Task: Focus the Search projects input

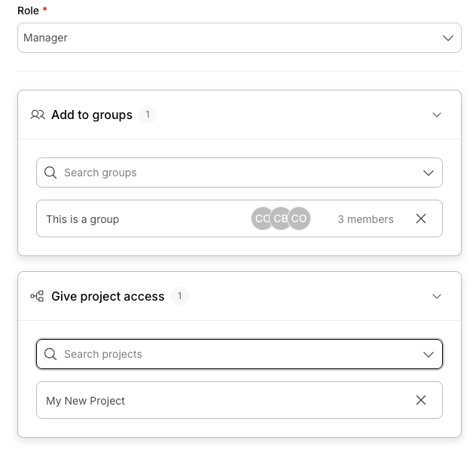Action: [x=233, y=354]
